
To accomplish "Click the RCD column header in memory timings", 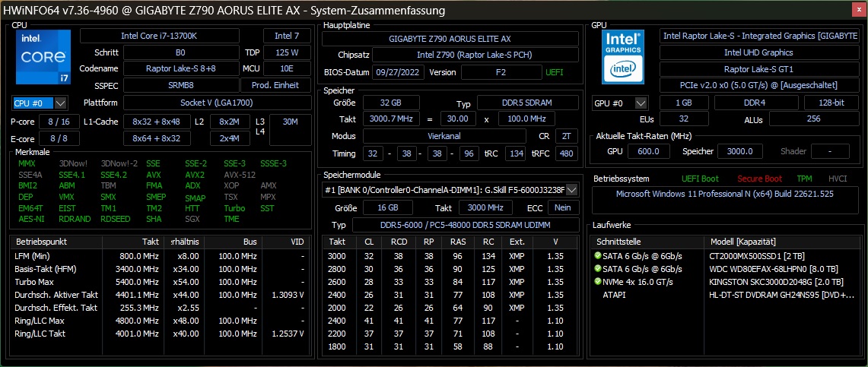I will 399,242.
